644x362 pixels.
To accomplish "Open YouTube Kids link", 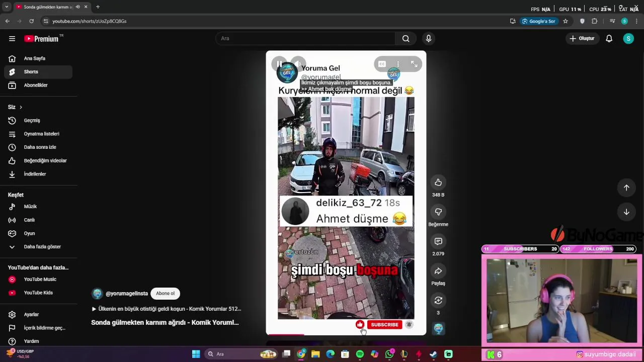I will tap(38, 293).
